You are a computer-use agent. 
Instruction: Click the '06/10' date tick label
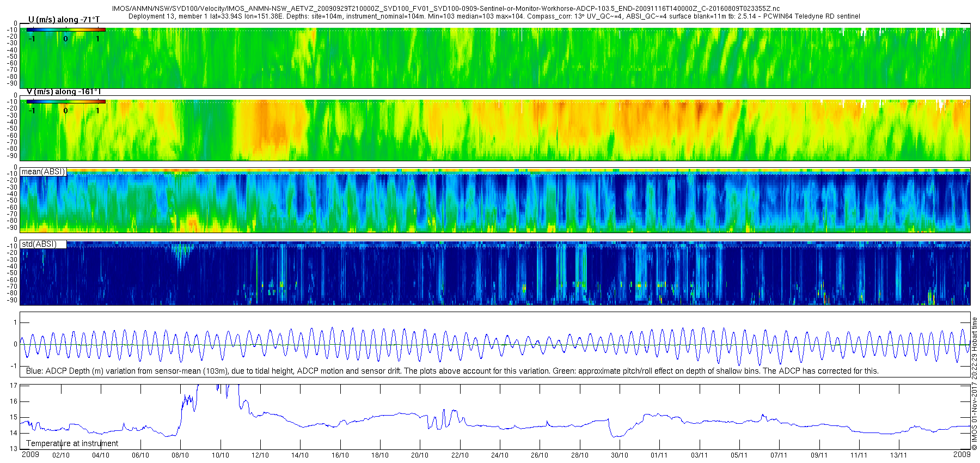tap(140, 455)
